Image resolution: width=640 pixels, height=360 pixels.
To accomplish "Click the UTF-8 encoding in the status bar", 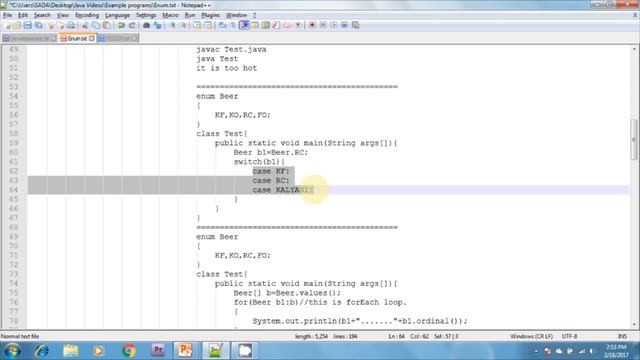I will tap(569, 336).
